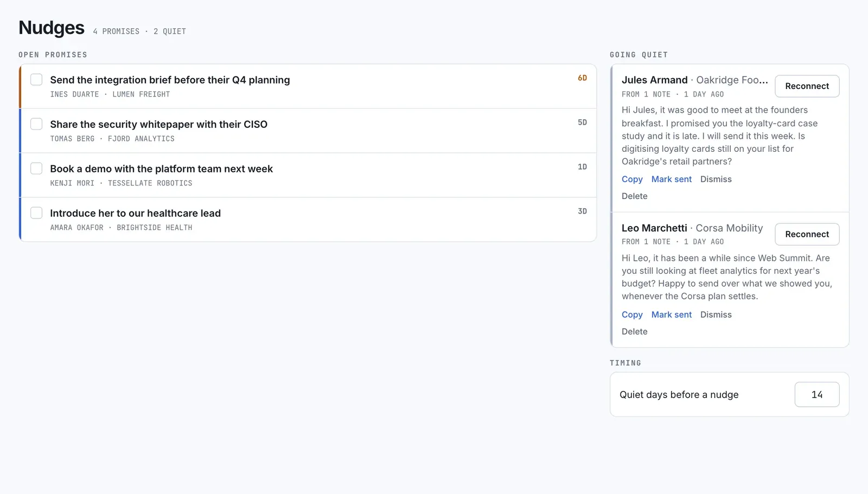Click the '4 PROMISES · 2 QUIET' summary
868x494 pixels.
[x=139, y=31]
